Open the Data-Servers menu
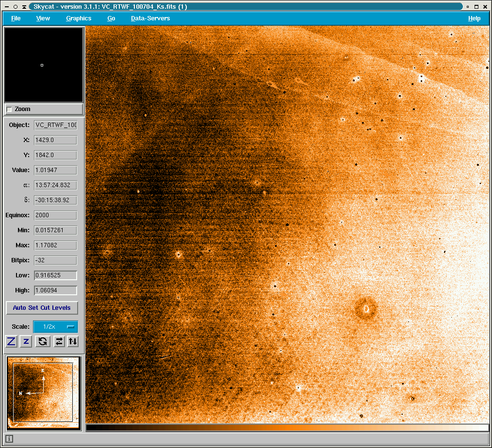The image size is (492, 448). 150,18
